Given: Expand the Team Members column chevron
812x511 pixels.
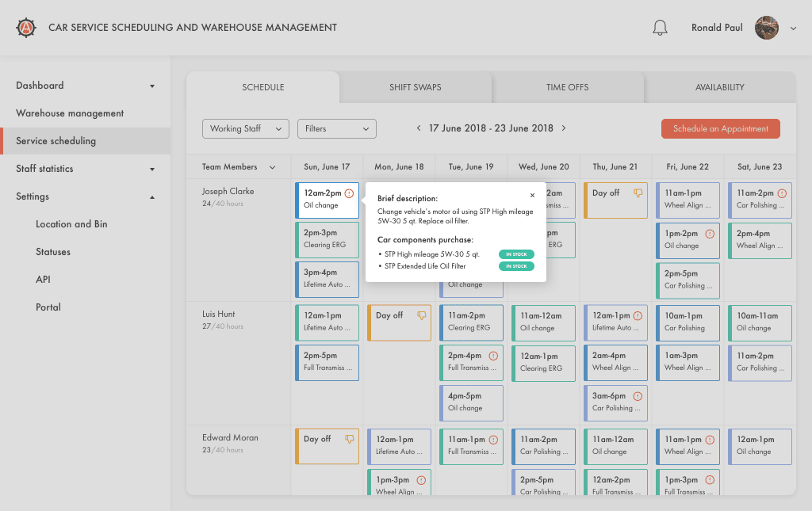Looking at the screenshot, I should tap(273, 167).
